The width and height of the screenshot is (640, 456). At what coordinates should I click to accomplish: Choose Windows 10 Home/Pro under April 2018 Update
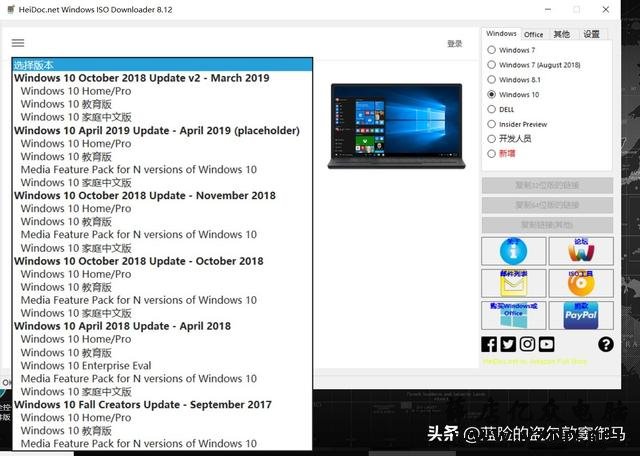tap(162, 339)
